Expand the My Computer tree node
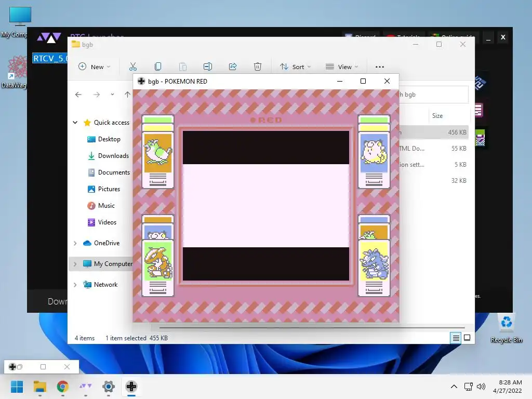The width and height of the screenshot is (532, 399). 75,263
